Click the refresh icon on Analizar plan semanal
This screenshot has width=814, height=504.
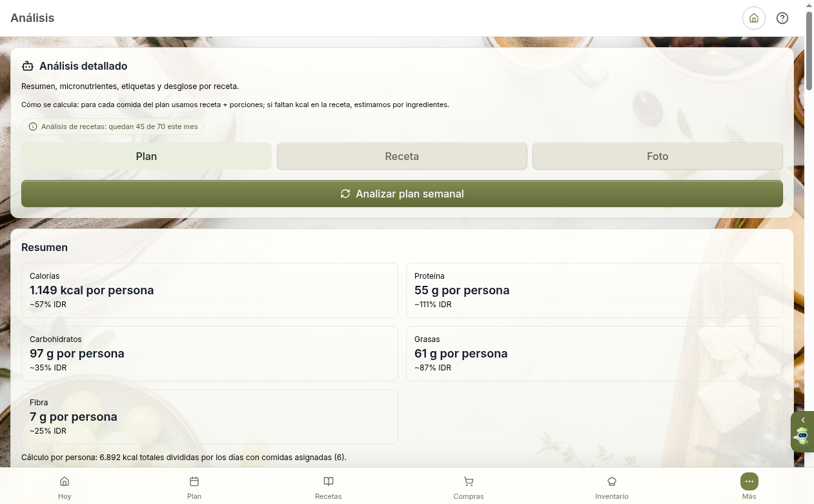coord(345,194)
